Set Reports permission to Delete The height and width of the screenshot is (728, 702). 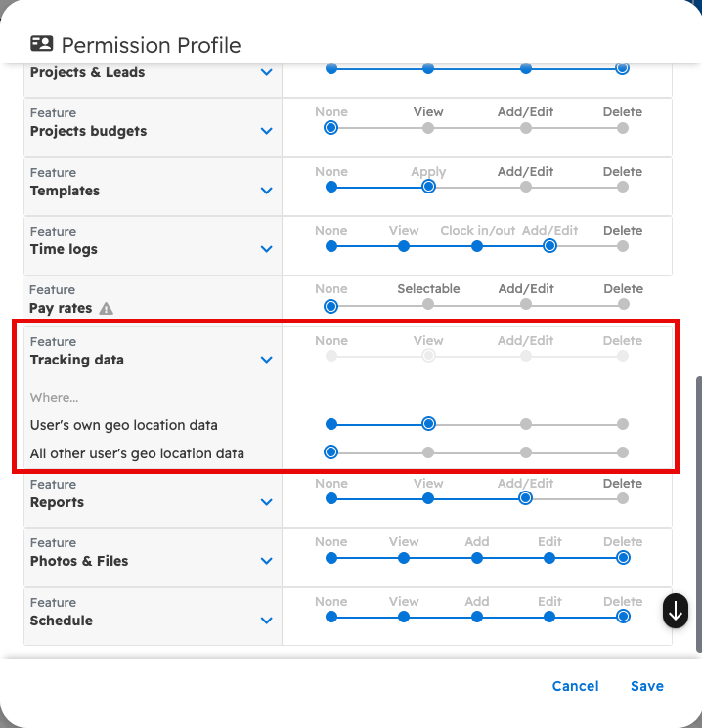(x=623, y=498)
